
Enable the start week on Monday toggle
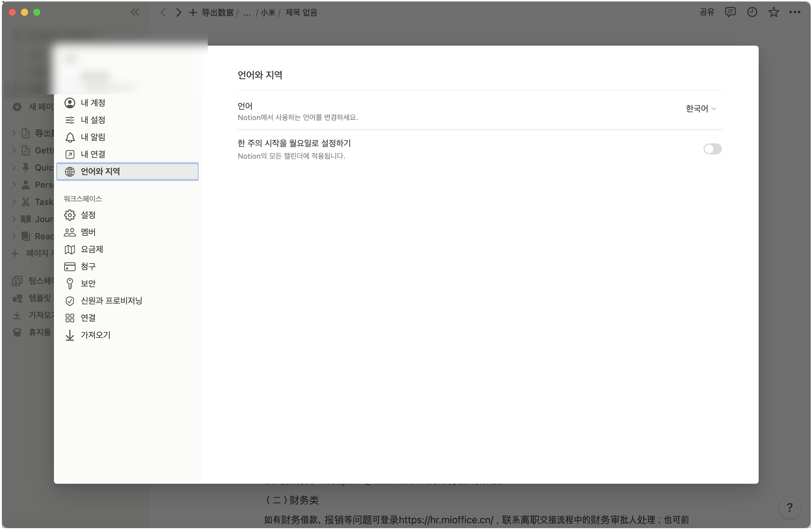pyautogui.click(x=712, y=149)
